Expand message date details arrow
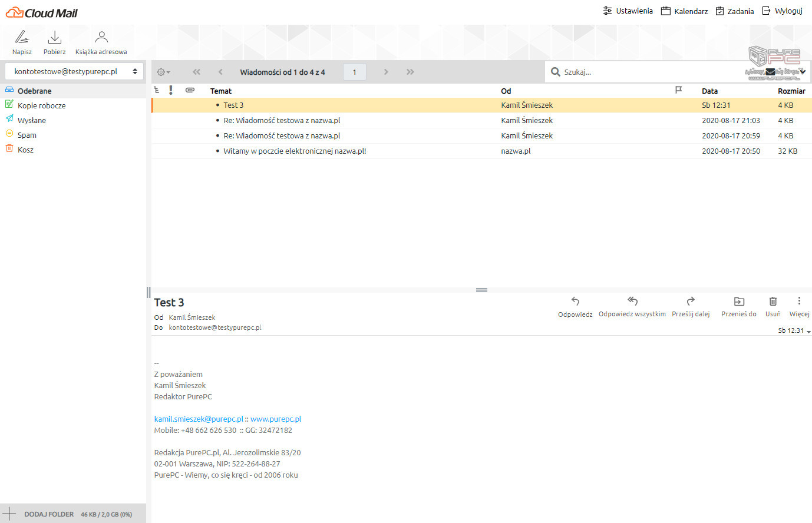The width and height of the screenshot is (812, 523). pyautogui.click(x=808, y=332)
